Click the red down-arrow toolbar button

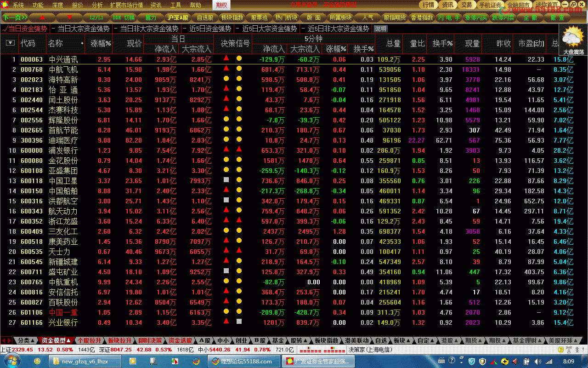click(70, 17)
